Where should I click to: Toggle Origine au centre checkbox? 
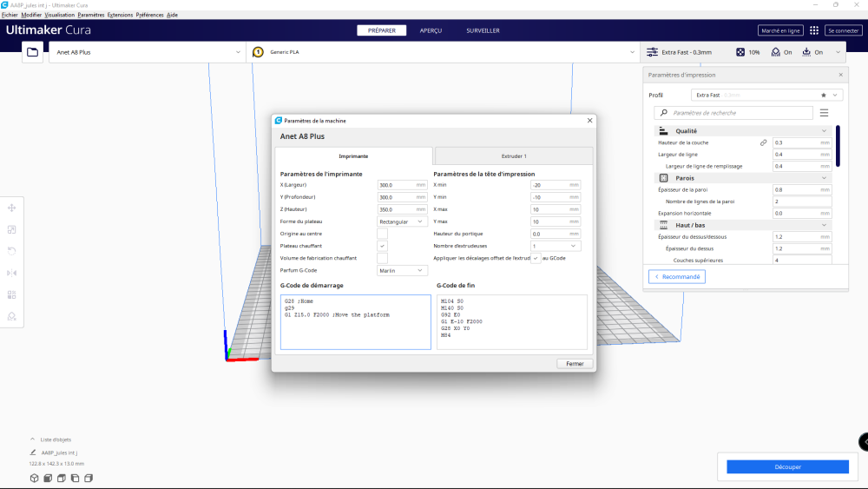pyautogui.click(x=383, y=234)
